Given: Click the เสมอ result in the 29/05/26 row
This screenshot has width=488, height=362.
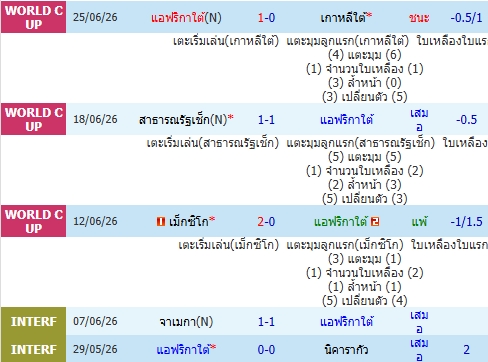Looking at the screenshot, I should click(419, 349).
